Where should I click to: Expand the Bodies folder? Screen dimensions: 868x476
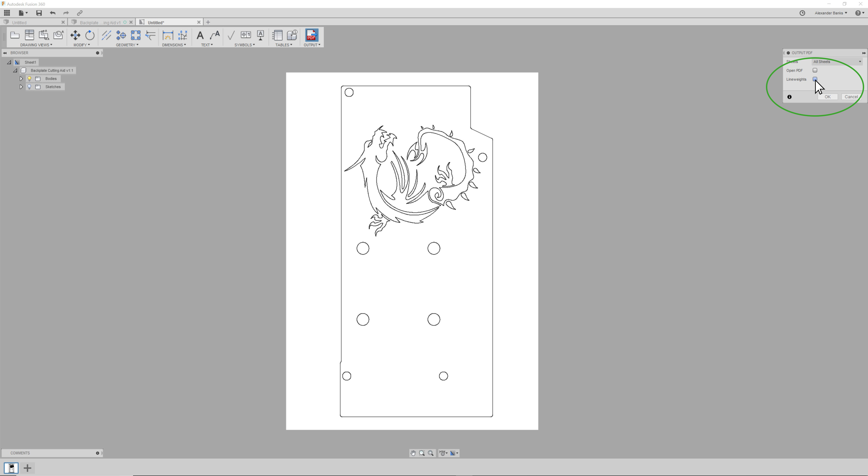click(21, 79)
